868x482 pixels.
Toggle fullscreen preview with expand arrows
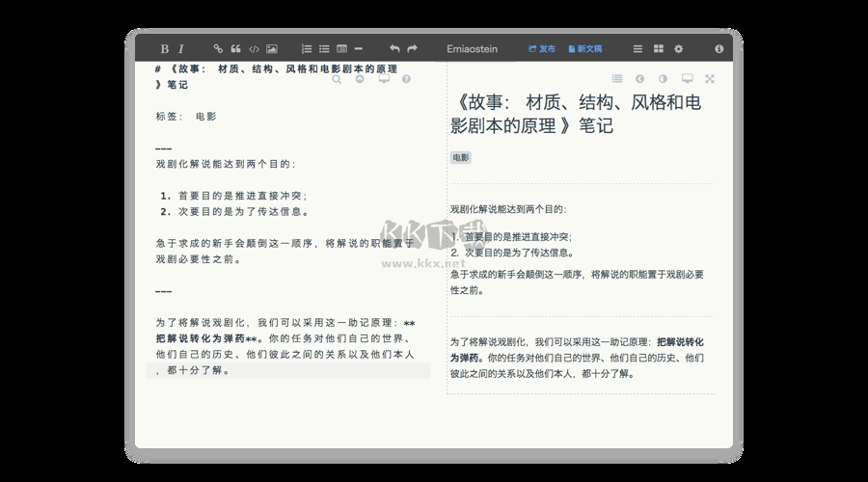[710, 79]
